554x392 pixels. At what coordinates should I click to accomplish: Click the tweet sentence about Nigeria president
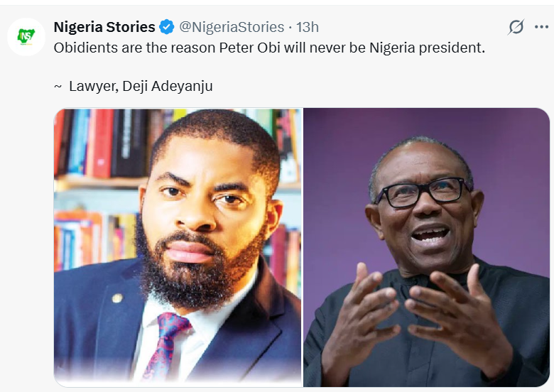coord(270,50)
